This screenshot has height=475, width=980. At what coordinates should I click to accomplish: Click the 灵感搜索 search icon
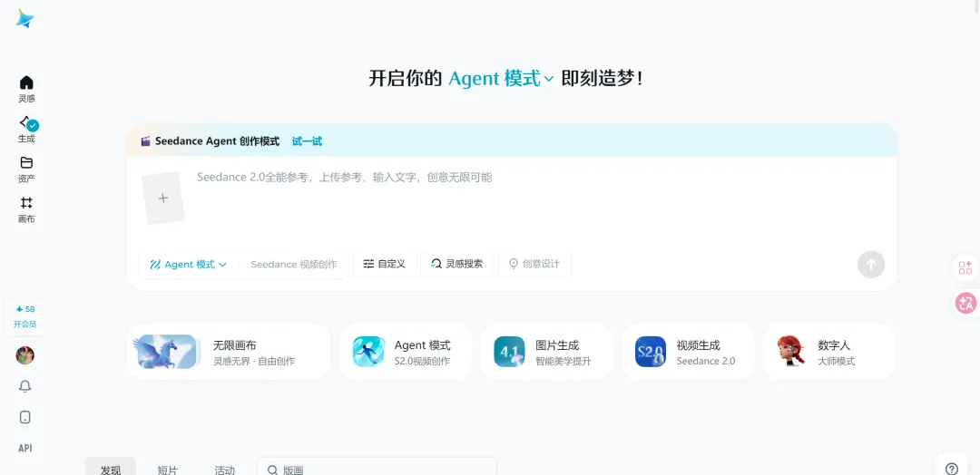(x=436, y=264)
